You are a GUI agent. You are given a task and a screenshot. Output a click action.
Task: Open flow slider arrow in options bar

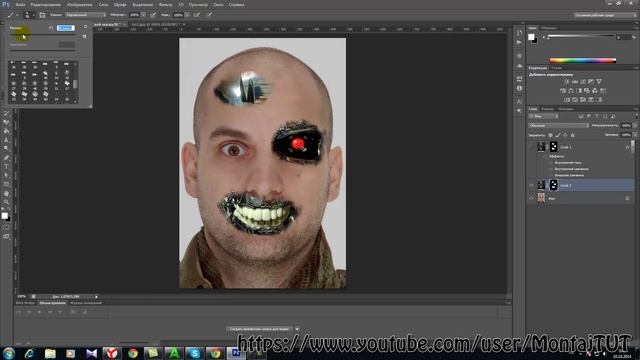[187, 15]
